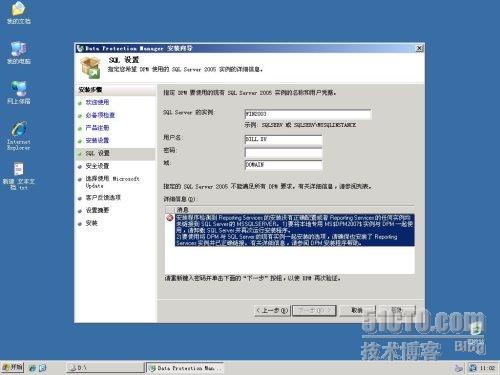Image resolution: width=500 pixels, height=375 pixels.
Task: Open Internet Explorer from the quick launch bar
Action: pos(32,368)
